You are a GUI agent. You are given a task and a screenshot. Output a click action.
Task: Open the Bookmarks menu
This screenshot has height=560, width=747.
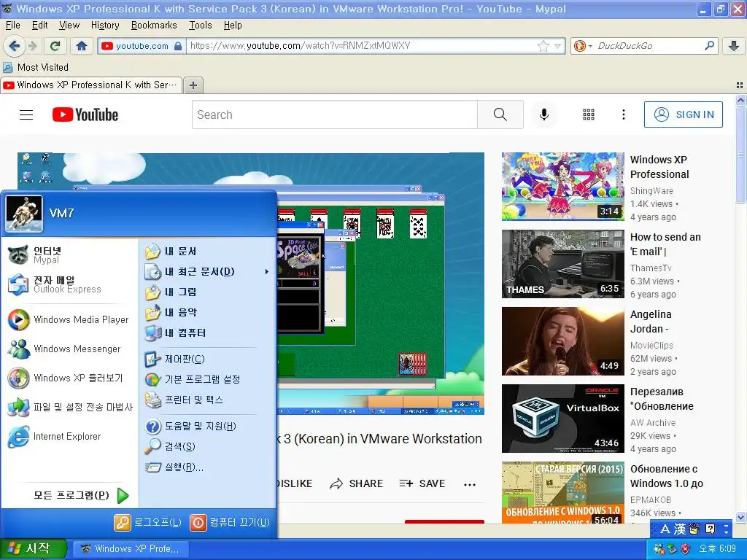coord(154,26)
